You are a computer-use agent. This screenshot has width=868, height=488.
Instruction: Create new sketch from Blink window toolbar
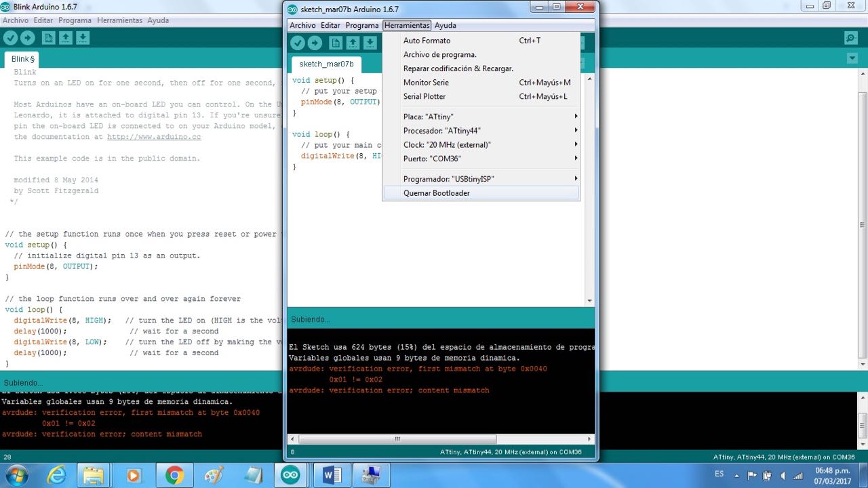pyautogui.click(x=48, y=38)
